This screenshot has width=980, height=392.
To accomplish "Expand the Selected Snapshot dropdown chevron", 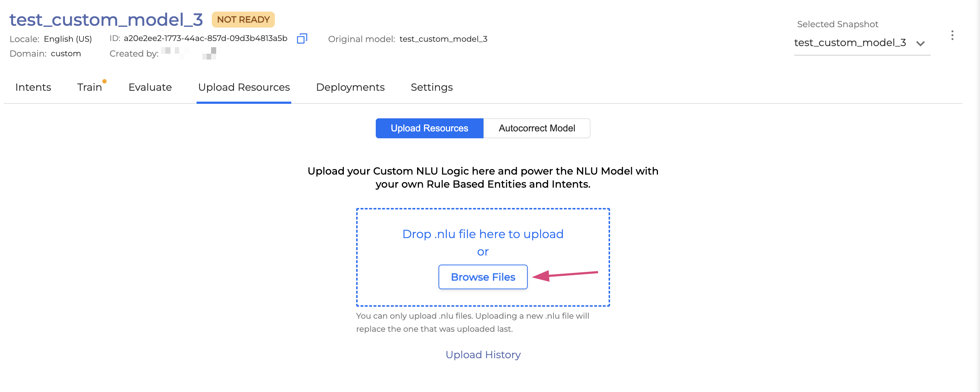I will pos(920,44).
